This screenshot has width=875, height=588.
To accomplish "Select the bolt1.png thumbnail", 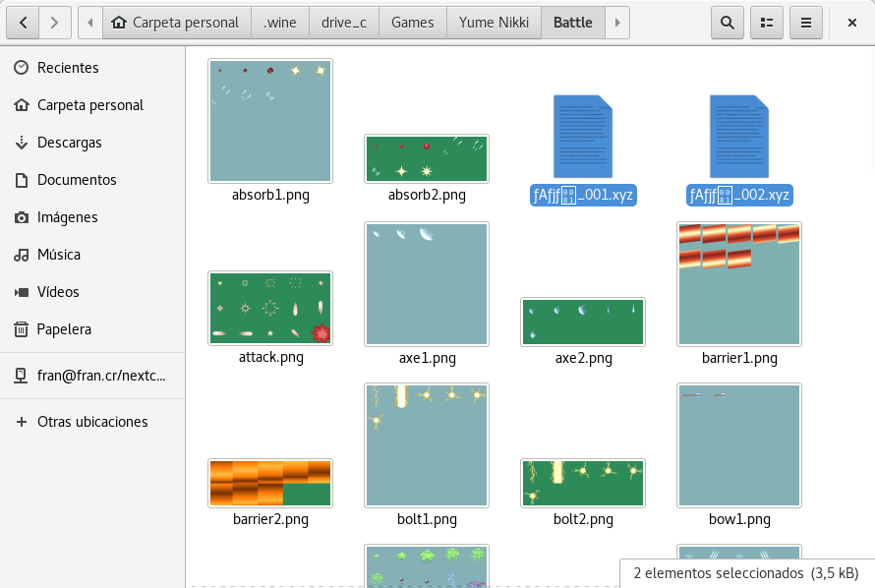I will click(427, 445).
